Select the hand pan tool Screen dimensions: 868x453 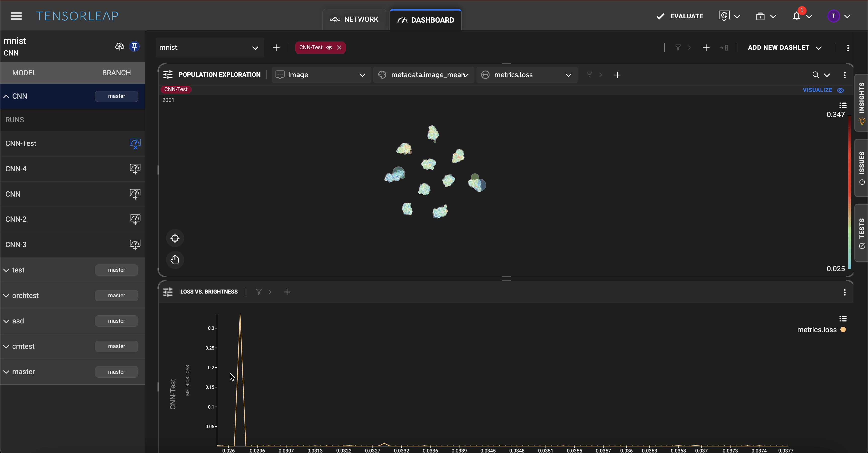[175, 260]
